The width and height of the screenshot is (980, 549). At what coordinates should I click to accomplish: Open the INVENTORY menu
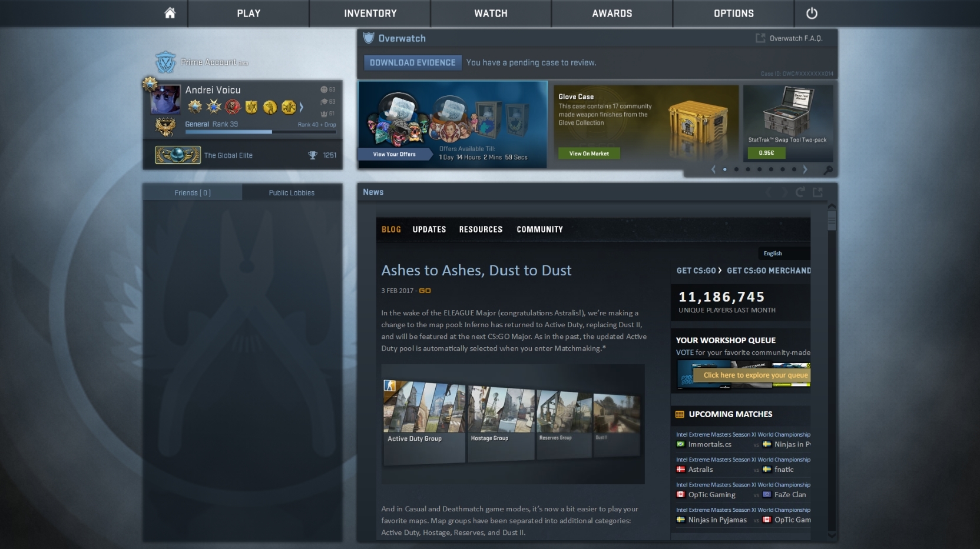click(370, 14)
